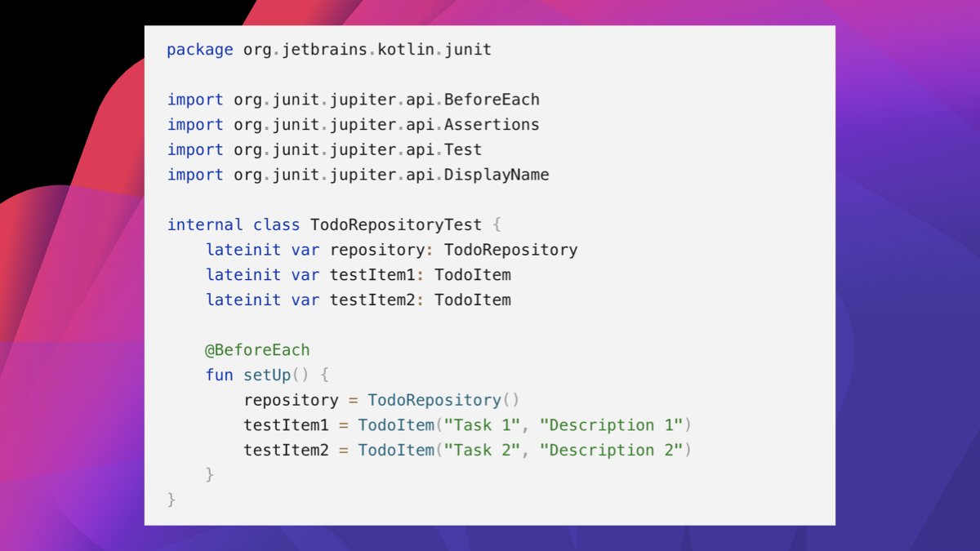Select the @BeforeEach annotation

click(257, 349)
